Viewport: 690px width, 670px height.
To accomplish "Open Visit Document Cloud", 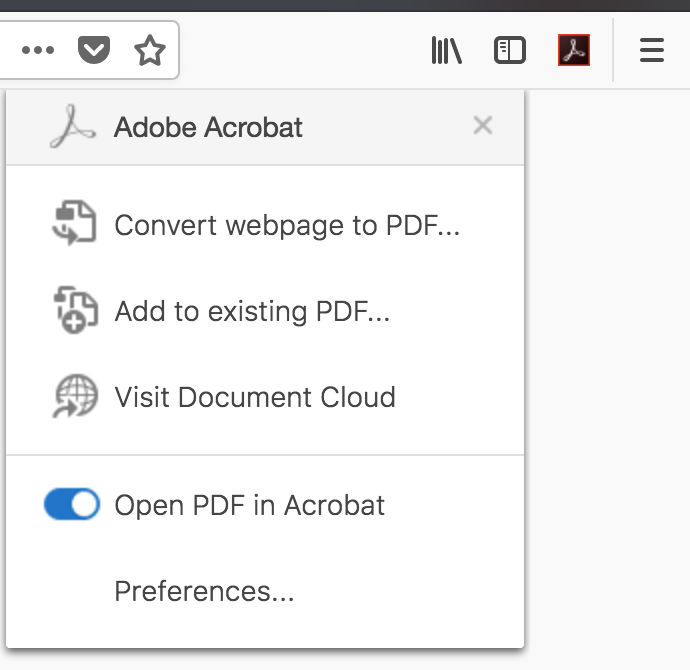I will pyautogui.click(x=255, y=397).
